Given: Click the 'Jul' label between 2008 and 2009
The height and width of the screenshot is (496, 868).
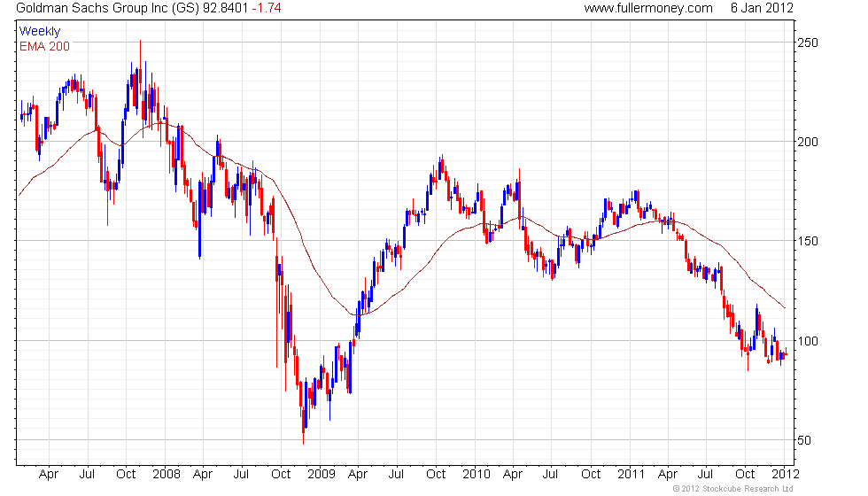Looking at the screenshot, I should coord(241,474).
